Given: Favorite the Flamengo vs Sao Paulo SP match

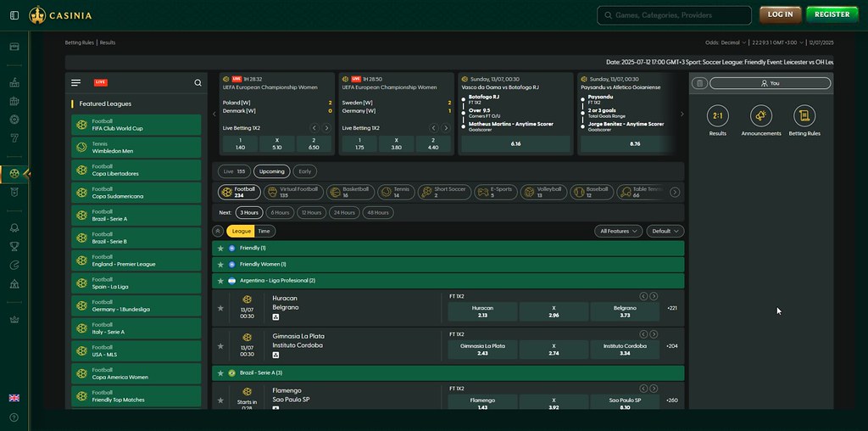Looking at the screenshot, I should point(220,400).
